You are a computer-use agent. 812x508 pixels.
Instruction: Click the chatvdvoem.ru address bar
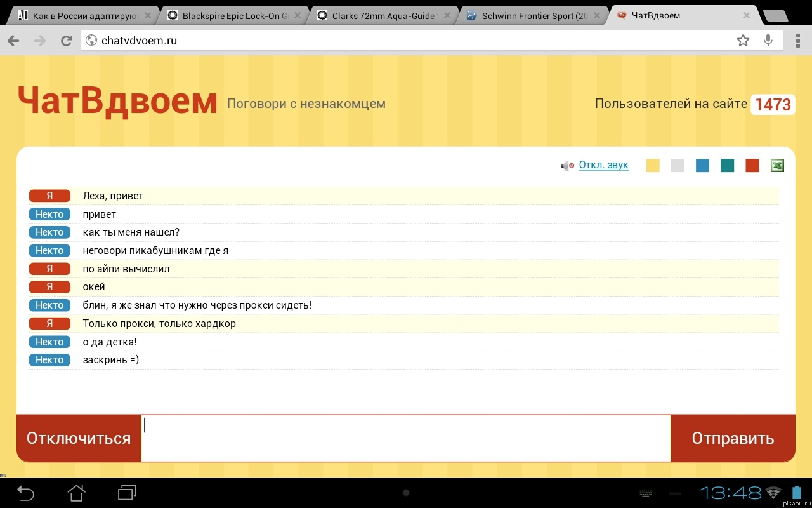pos(406,41)
